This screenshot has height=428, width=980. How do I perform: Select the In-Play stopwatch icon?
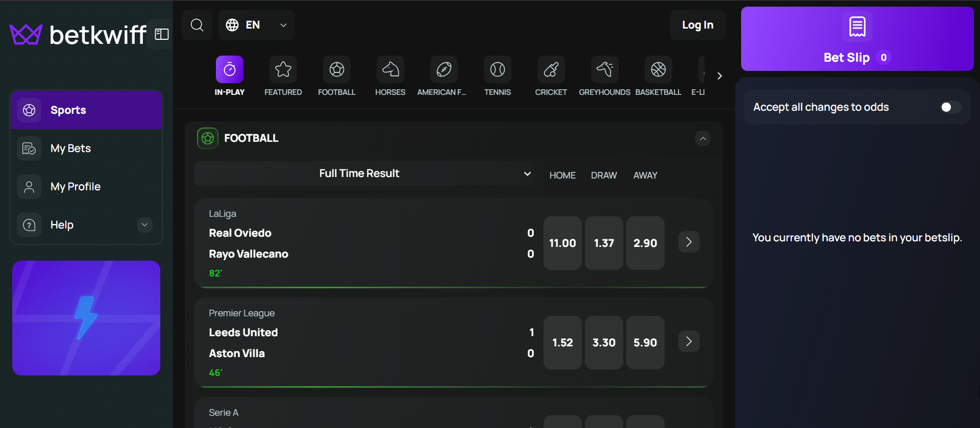230,69
